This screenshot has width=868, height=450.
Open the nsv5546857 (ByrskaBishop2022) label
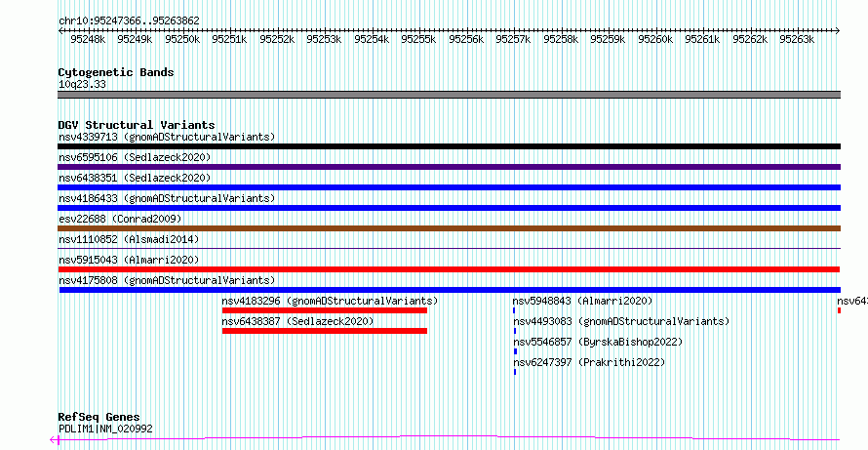[x=598, y=342]
